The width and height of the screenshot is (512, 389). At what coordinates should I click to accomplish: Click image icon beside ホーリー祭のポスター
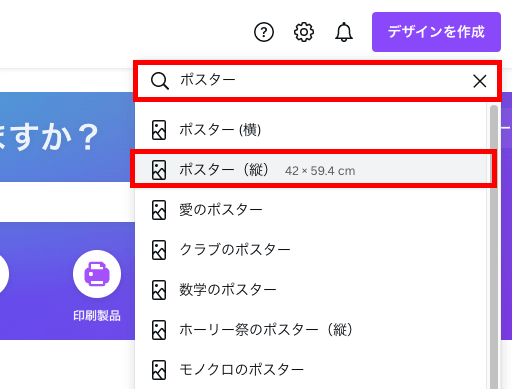pos(159,330)
